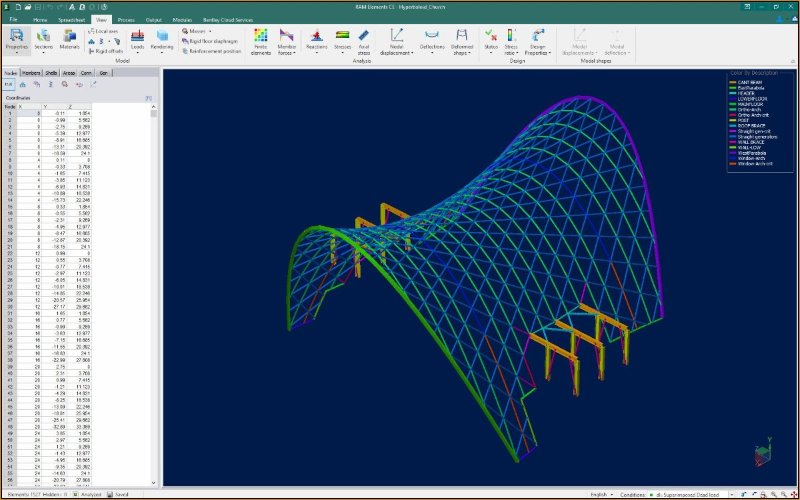Select node row 1 in the Coordinates table
Image resolution: width=800 pixels, height=500 pixels.
pos(10,114)
